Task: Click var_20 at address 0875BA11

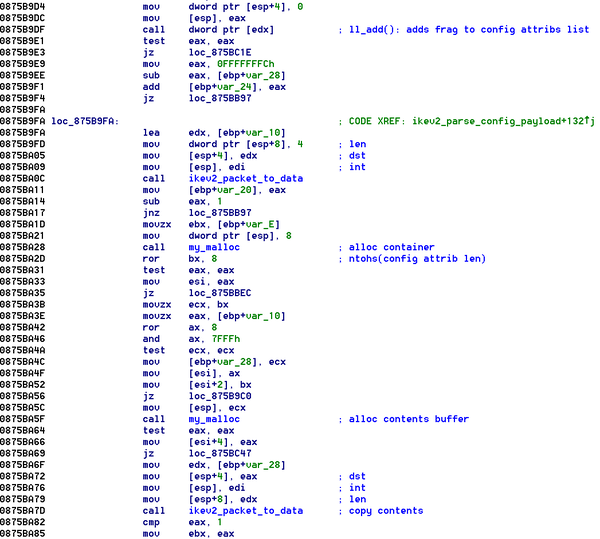Action: click(x=237, y=190)
